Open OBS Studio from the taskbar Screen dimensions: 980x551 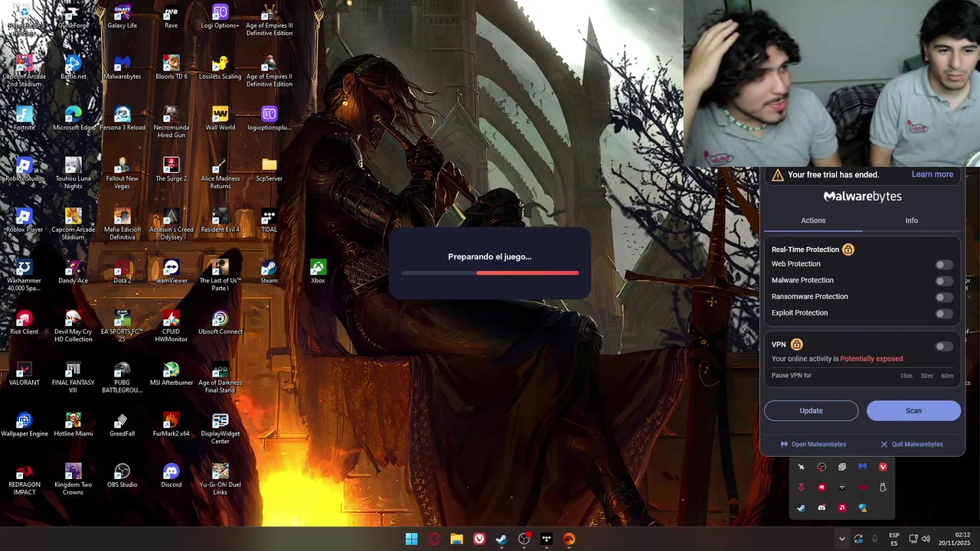coord(524,539)
